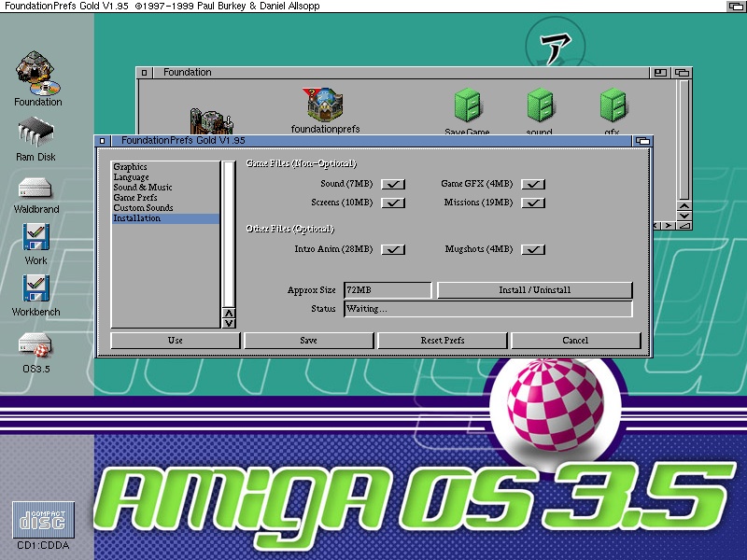The height and width of the screenshot is (560, 747).
Task: Click the Foundation window title bar
Action: coord(401,73)
